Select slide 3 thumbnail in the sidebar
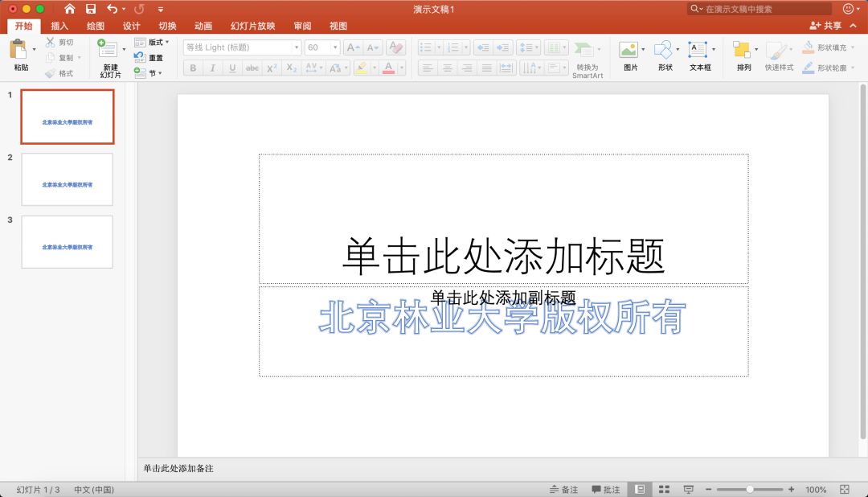Viewport: 868px width, 497px height. pyautogui.click(x=68, y=242)
